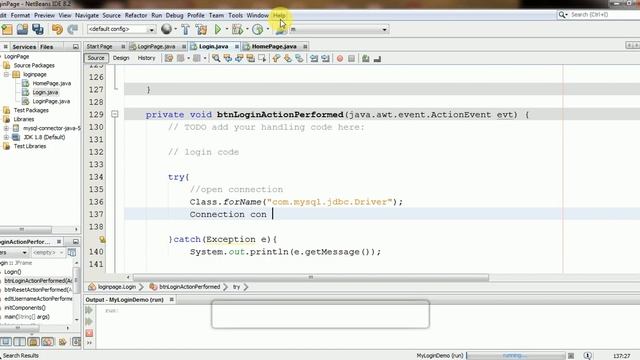Click the red Start Macro Recording icon
This screenshot has width=640, height=360.
click(x=340, y=59)
